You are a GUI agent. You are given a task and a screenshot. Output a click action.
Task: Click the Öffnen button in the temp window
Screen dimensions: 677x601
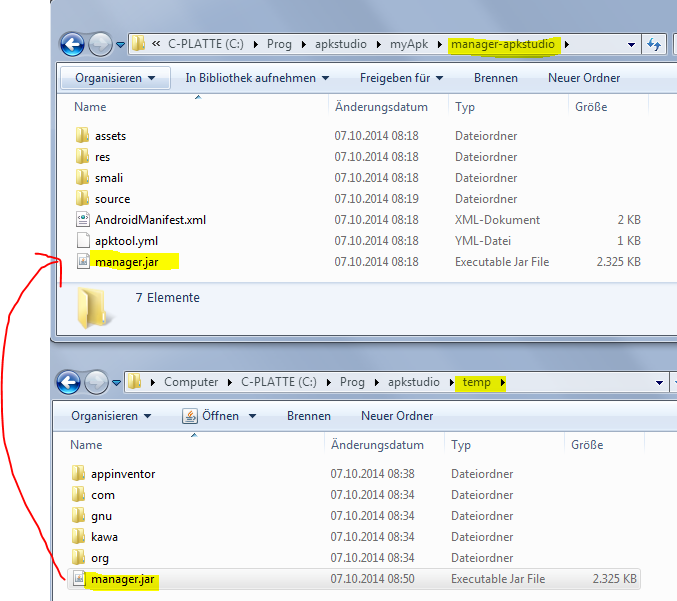point(219,416)
